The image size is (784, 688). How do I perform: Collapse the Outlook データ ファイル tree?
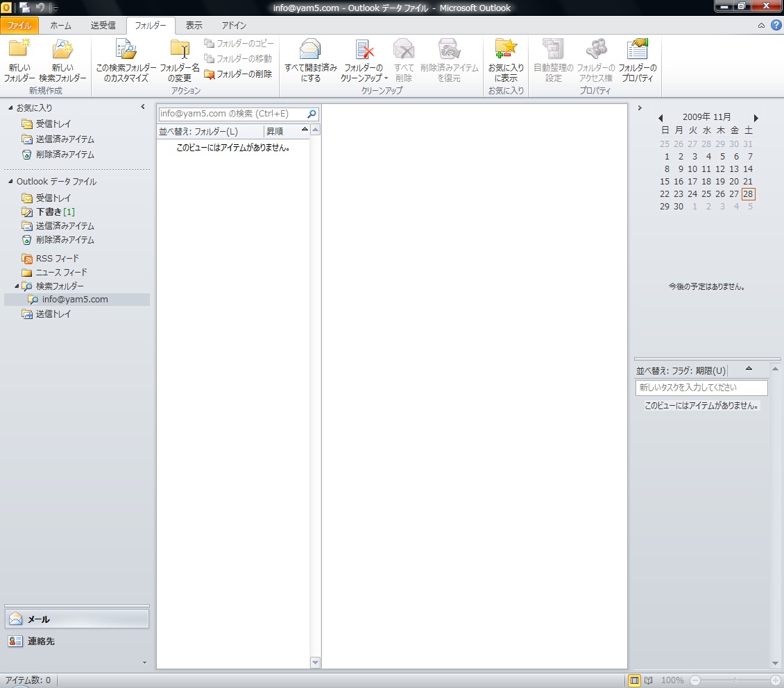10,182
